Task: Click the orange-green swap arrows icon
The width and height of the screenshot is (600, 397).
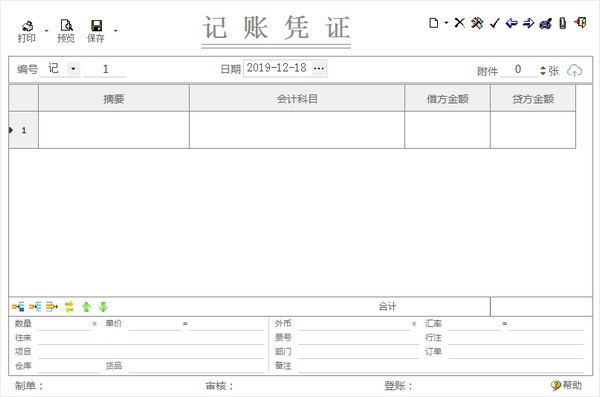Action: pos(69,307)
